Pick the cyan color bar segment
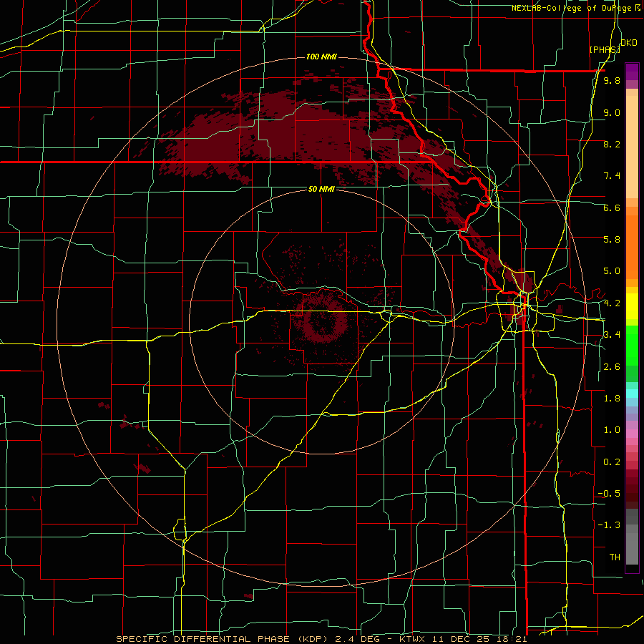Viewport: 644px width, 644px height. coord(632,394)
